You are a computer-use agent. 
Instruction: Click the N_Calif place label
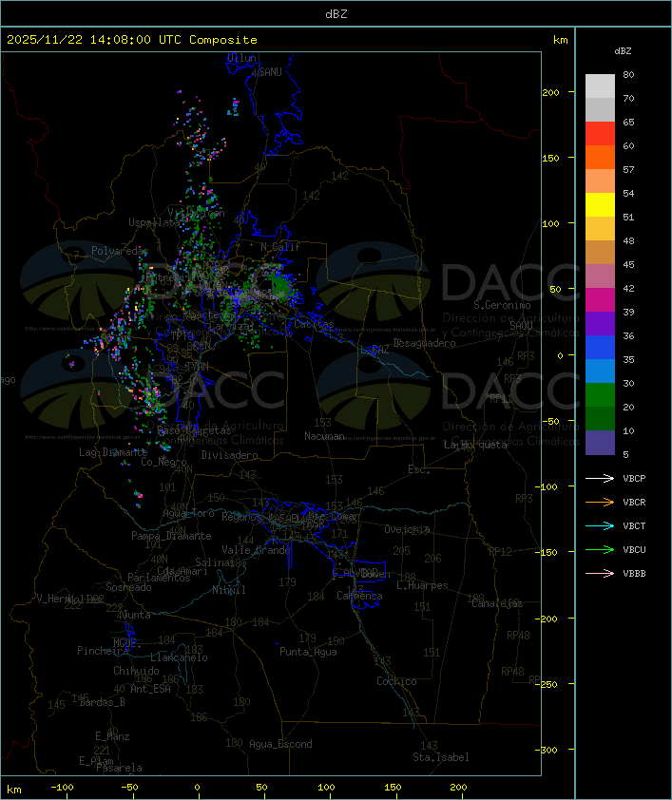[280, 246]
